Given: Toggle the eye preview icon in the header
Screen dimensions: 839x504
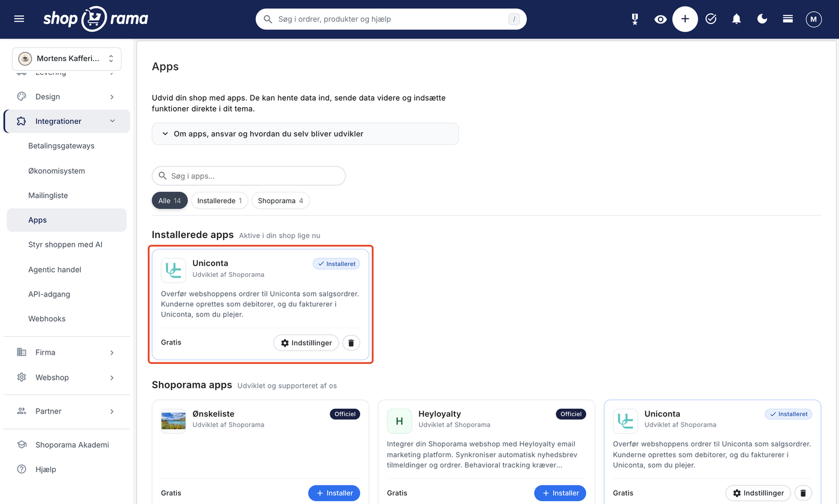Looking at the screenshot, I should (x=660, y=19).
